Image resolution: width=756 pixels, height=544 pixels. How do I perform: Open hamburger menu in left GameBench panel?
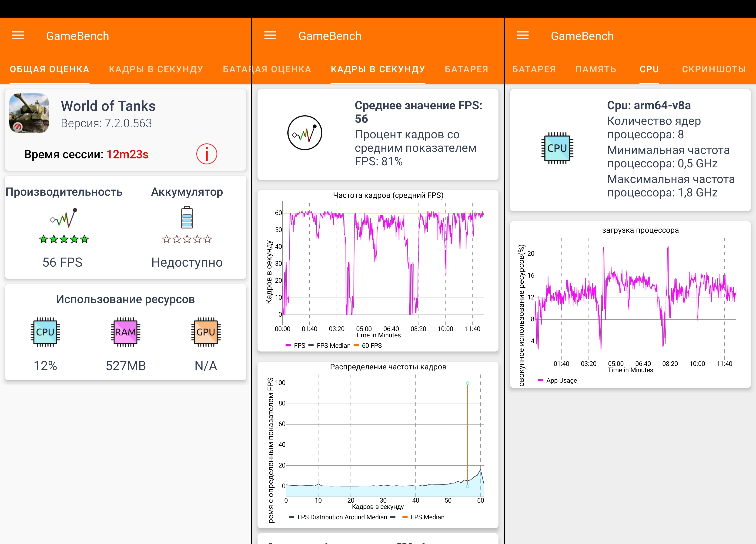[x=18, y=35]
